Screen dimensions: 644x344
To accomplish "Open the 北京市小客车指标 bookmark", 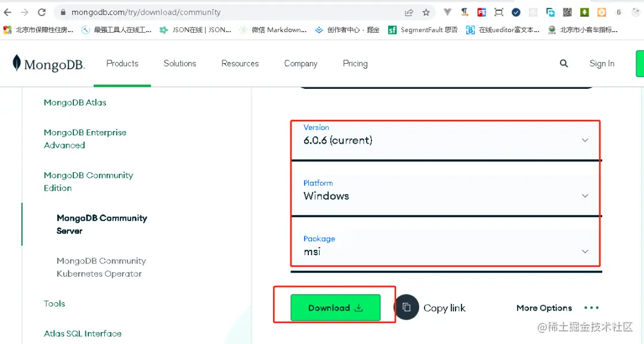I will pyautogui.click(x=583, y=30).
